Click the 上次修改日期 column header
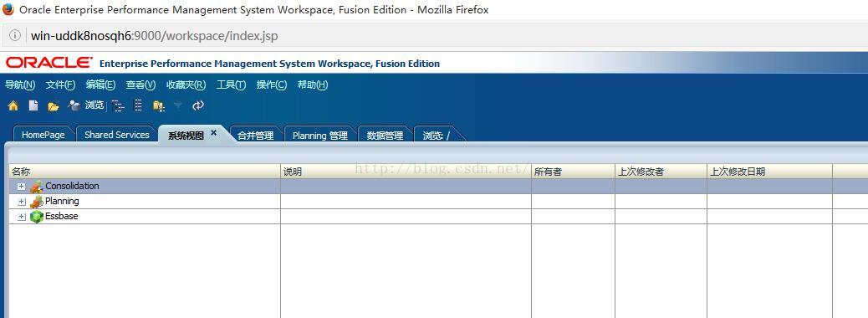 pos(769,172)
